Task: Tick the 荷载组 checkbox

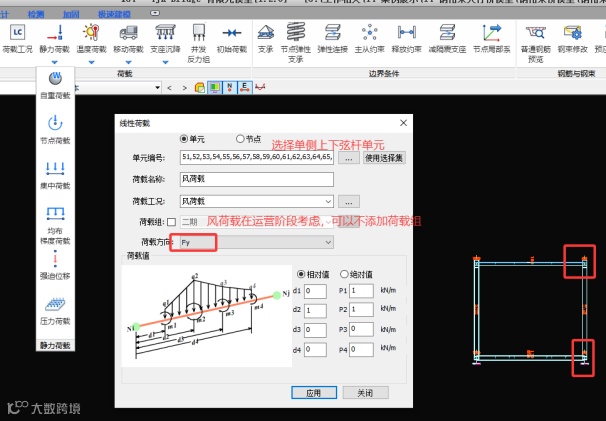Action: coord(172,222)
